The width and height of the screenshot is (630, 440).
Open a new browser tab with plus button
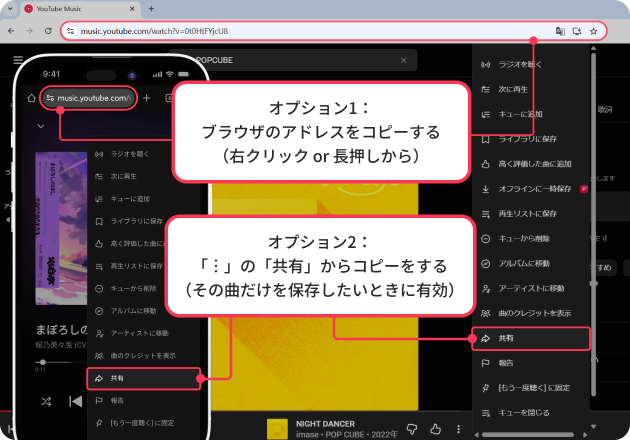coord(150,8)
